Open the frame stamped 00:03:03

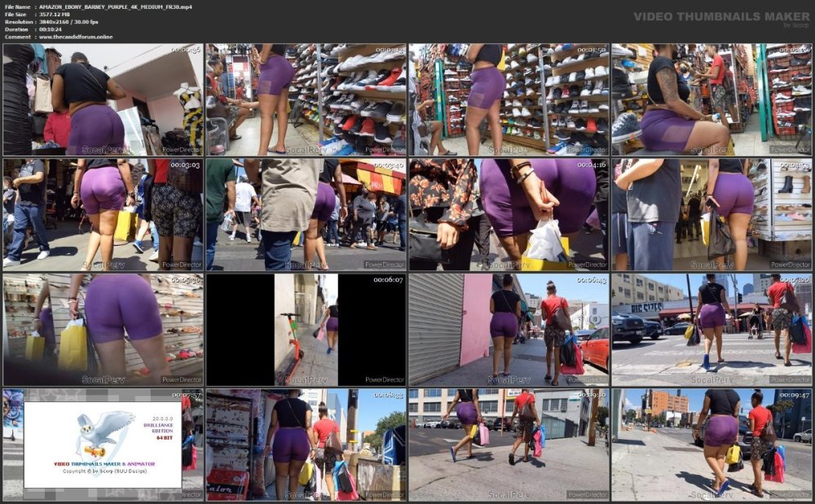click(x=103, y=215)
